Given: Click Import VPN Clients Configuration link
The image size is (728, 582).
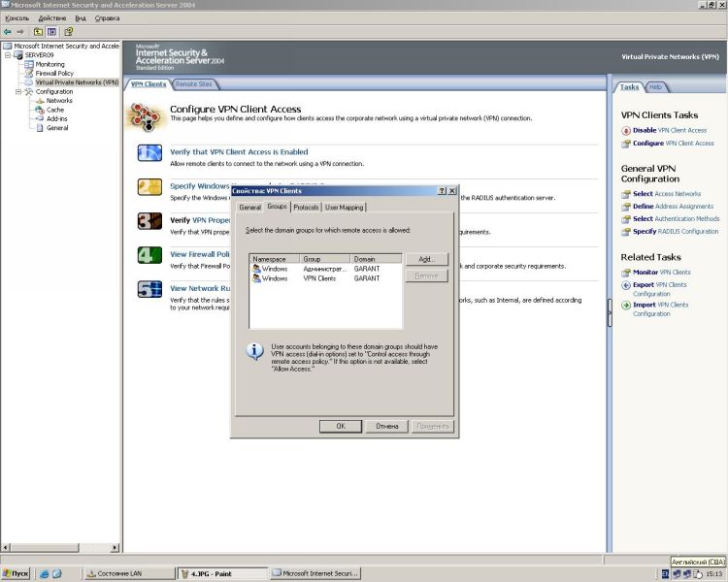Looking at the screenshot, I should [x=661, y=309].
